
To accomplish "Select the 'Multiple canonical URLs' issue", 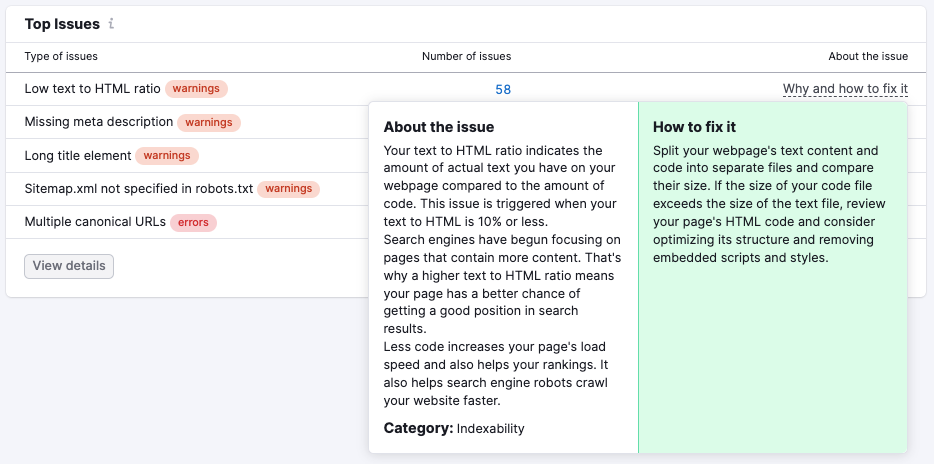I will (x=94, y=221).
